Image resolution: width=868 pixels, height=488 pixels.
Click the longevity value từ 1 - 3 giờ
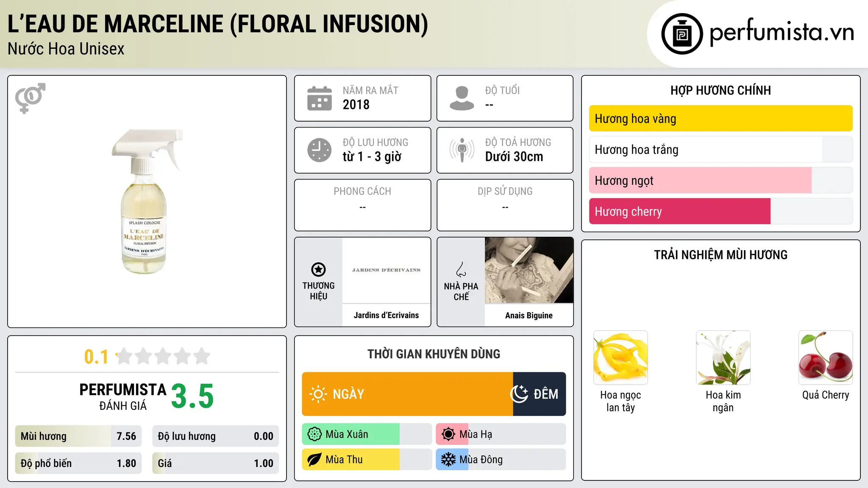372,157
